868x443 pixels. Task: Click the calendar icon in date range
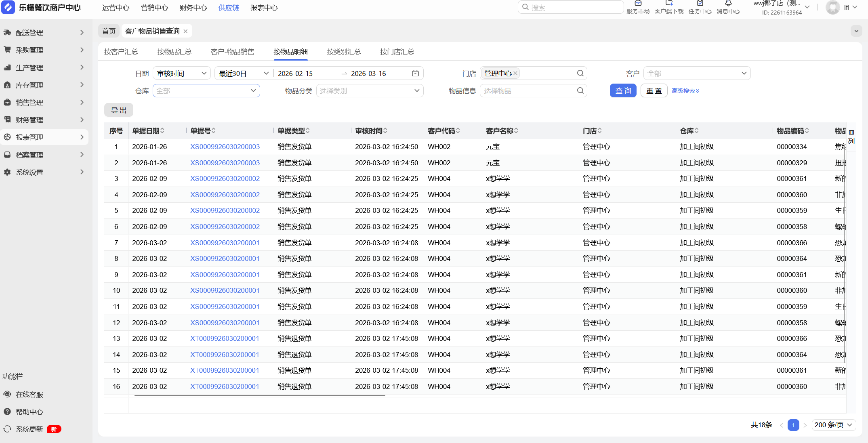pyautogui.click(x=415, y=73)
